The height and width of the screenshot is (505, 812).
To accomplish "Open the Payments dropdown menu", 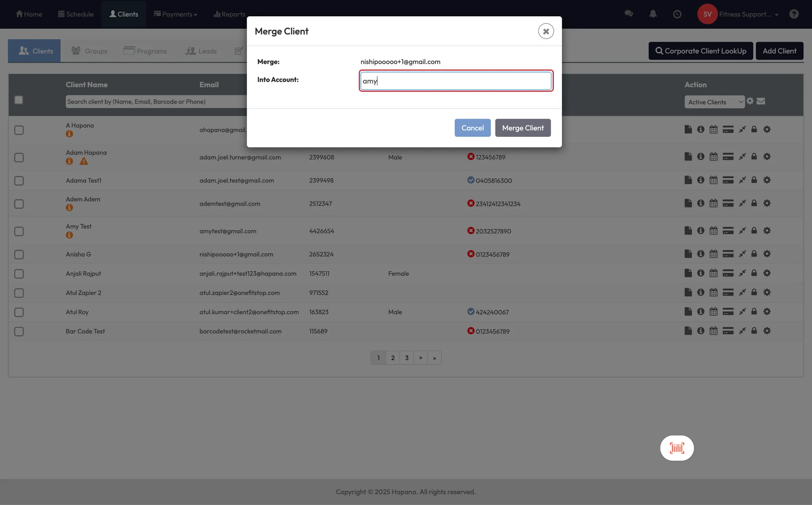I will pyautogui.click(x=175, y=14).
